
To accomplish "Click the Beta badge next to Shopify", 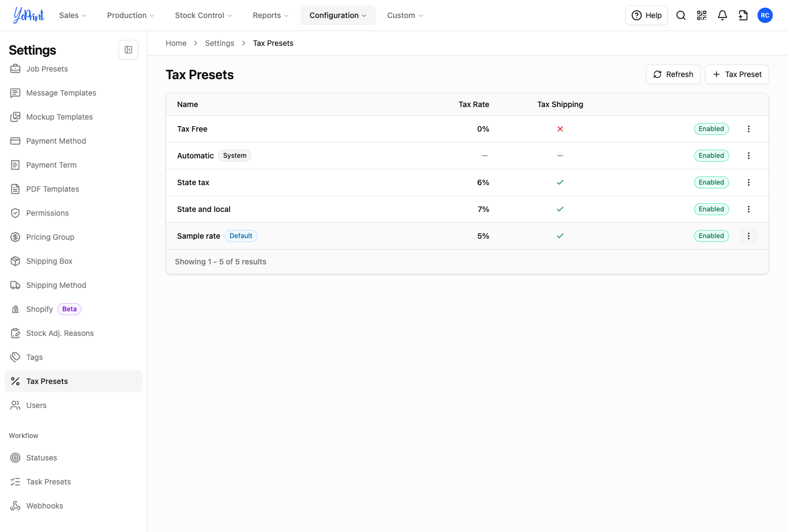I will (x=69, y=309).
